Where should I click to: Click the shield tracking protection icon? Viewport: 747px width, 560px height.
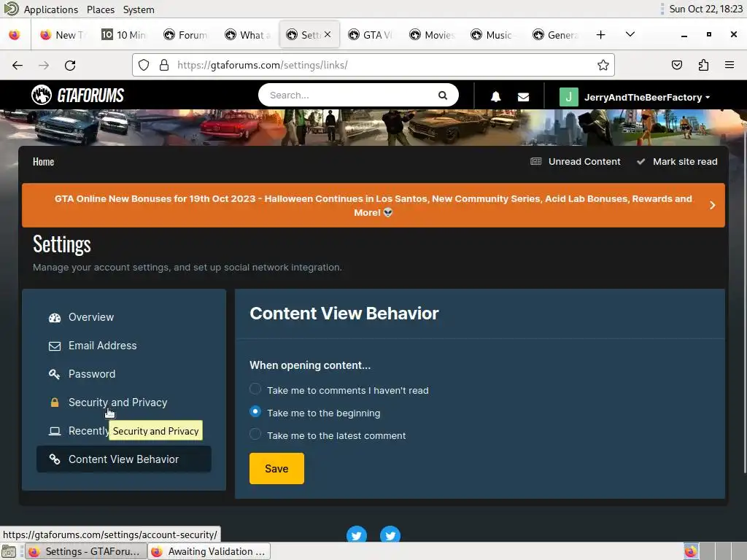pos(144,65)
